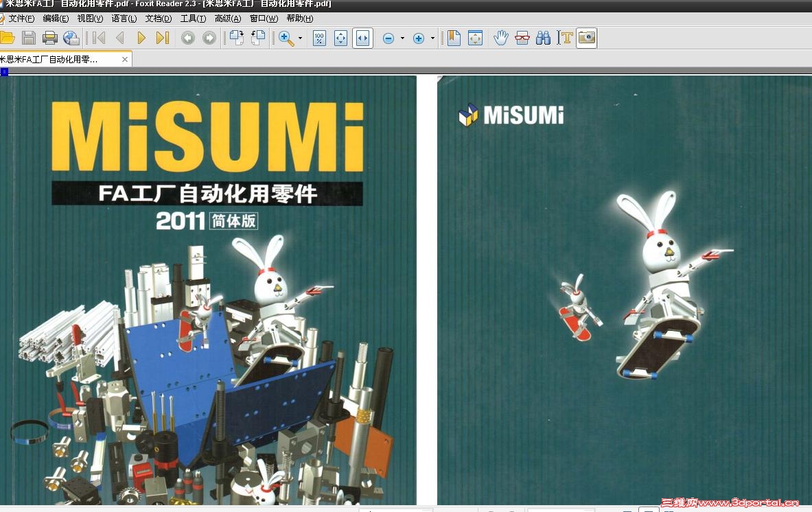Switch to full screen view icon
The image size is (812, 512).
point(475,38)
